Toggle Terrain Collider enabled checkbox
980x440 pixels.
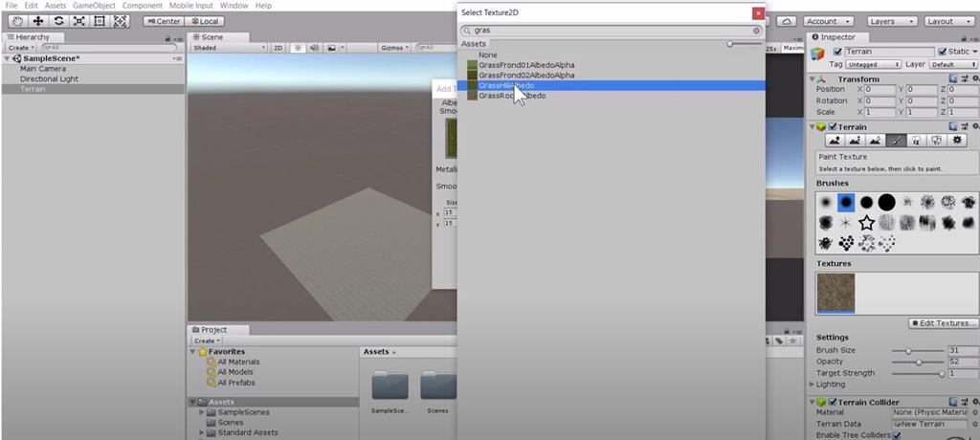coord(833,402)
